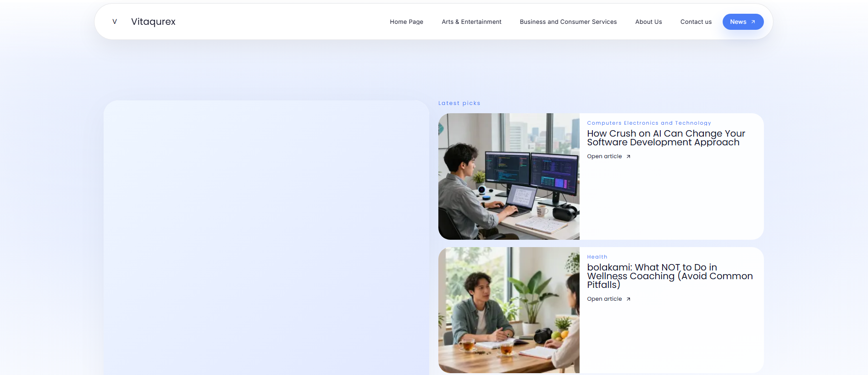The width and height of the screenshot is (868, 375).
Task: Open Arts & Entertainment menu item
Action: [x=471, y=22]
